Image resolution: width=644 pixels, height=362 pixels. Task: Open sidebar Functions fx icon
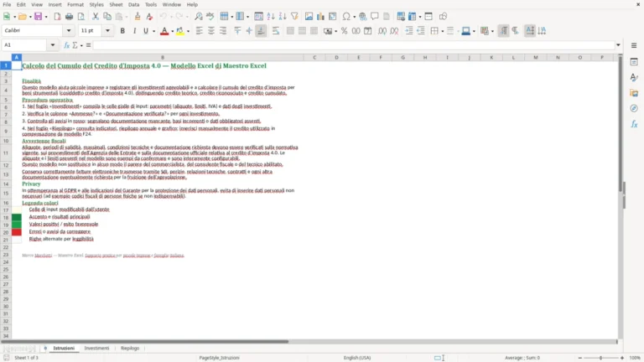634,124
